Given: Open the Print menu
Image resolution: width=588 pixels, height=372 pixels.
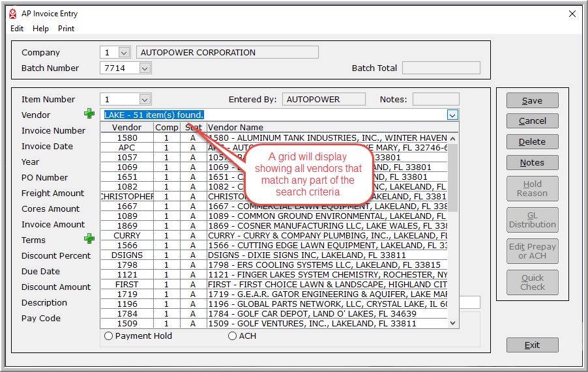Looking at the screenshot, I should tap(66, 29).
